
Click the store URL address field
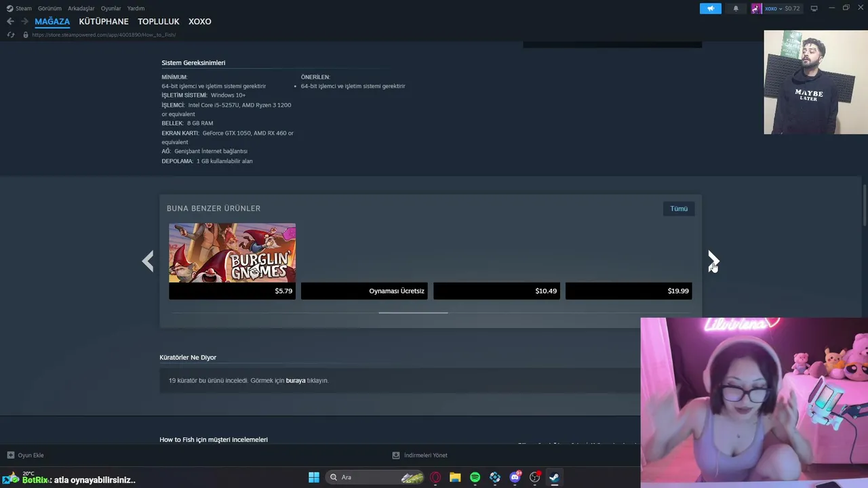[x=104, y=35]
